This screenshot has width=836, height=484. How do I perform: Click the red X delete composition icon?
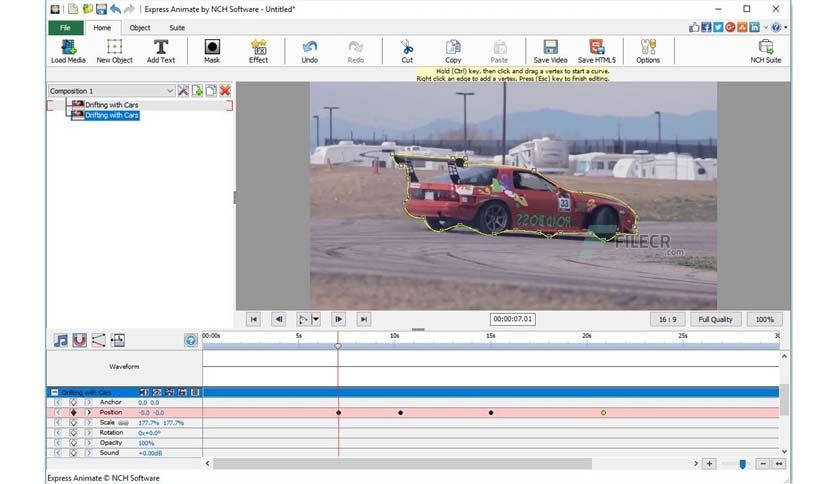coord(225,91)
